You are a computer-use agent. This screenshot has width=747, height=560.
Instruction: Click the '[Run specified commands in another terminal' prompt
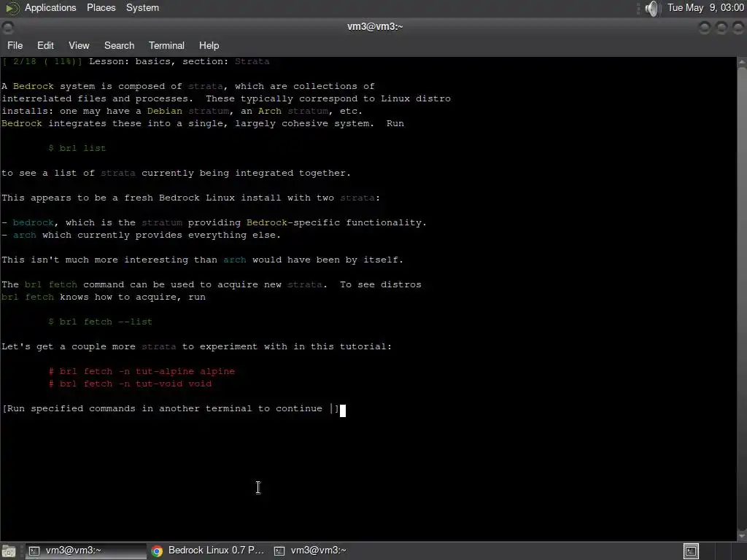pyautogui.click(x=170, y=408)
